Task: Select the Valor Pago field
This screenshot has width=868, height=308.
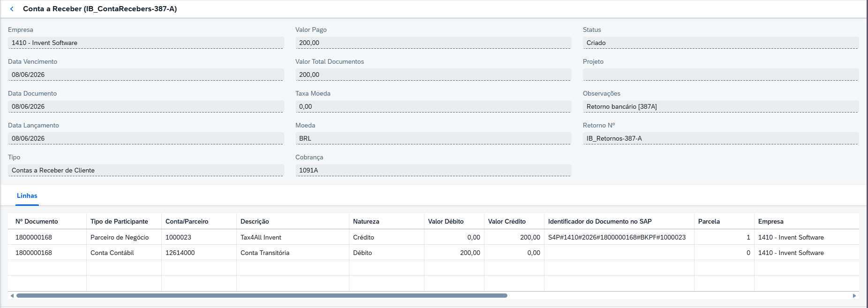Action: pyautogui.click(x=433, y=43)
